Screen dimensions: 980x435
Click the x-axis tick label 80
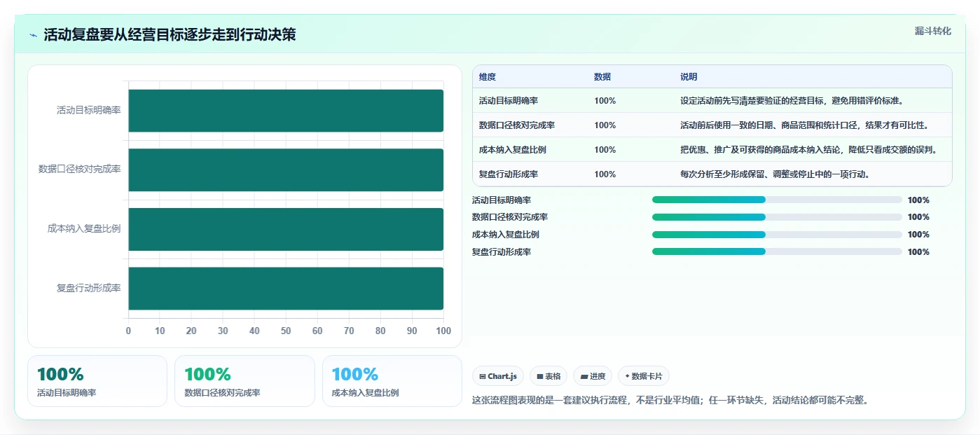[x=380, y=331]
